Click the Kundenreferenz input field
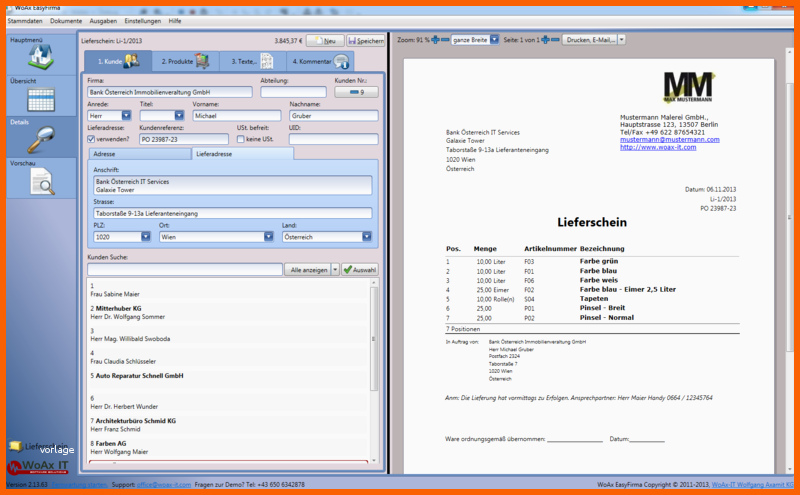The image size is (800, 495). pyautogui.click(x=184, y=139)
